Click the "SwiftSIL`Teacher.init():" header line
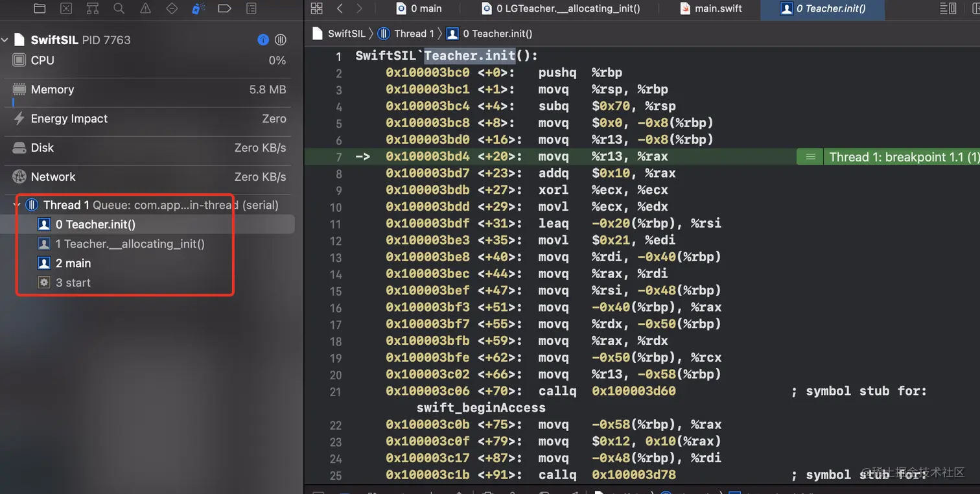 [447, 56]
